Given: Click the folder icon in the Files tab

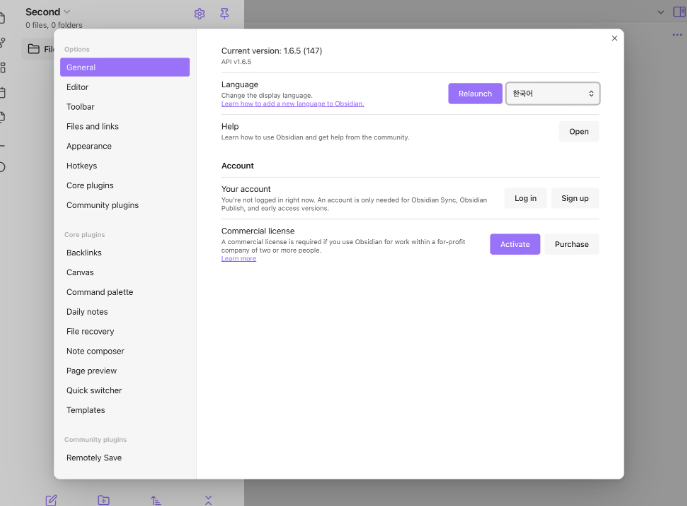Looking at the screenshot, I should 34,49.
